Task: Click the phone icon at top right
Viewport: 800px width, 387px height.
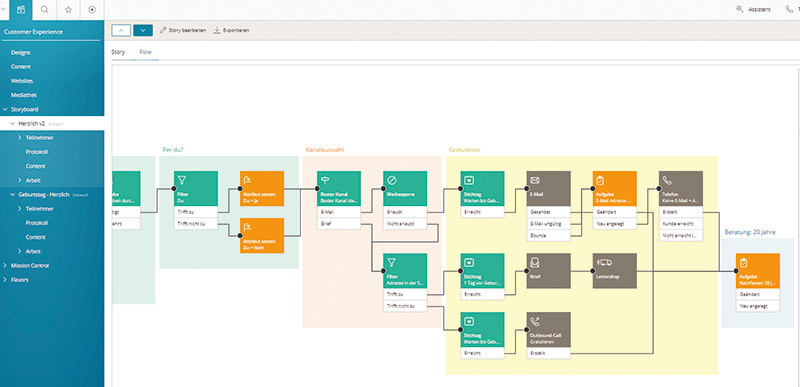Action: 790,9
